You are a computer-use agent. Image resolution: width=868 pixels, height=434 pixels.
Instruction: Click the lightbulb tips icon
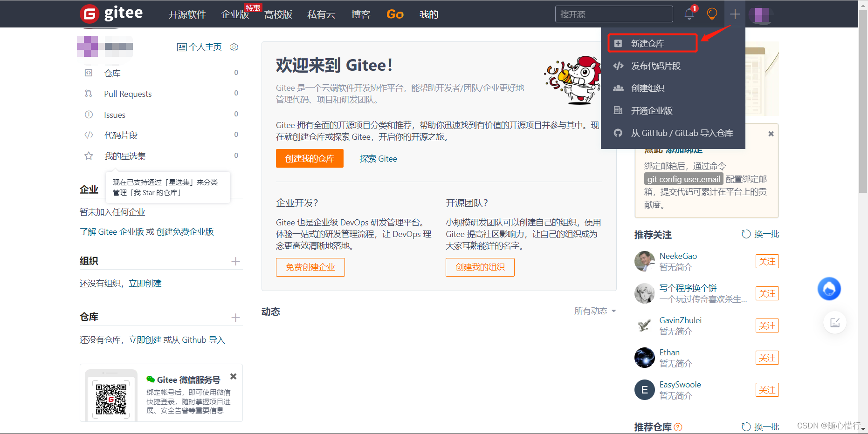tap(712, 14)
